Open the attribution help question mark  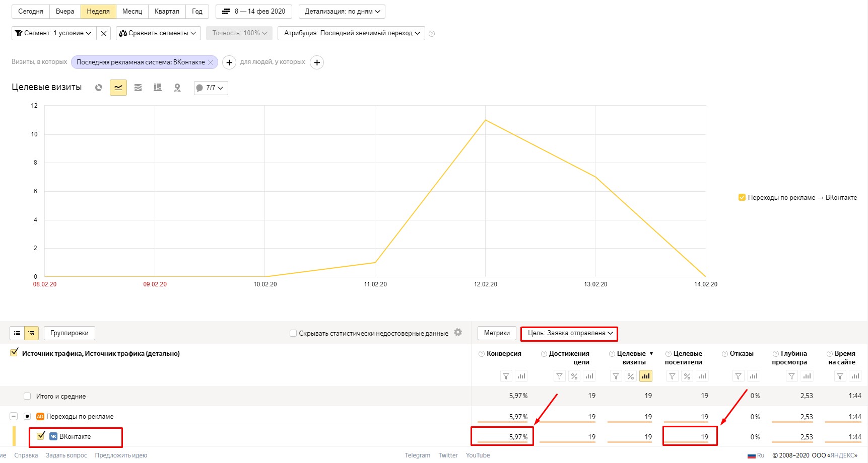pos(432,34)
